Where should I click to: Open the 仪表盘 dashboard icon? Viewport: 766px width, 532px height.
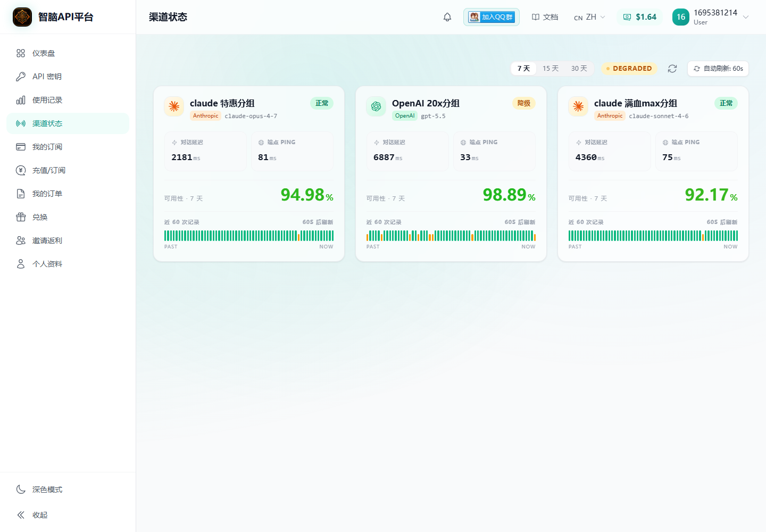(x=21, y=53)
